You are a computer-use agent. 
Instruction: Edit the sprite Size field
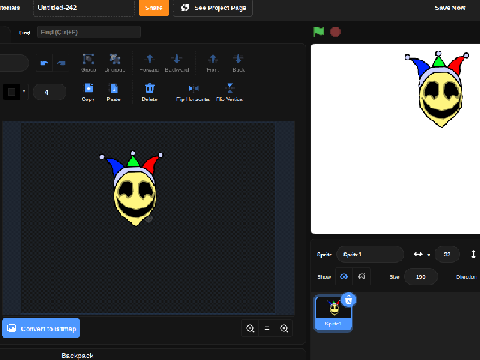click(x=421, y=277)
